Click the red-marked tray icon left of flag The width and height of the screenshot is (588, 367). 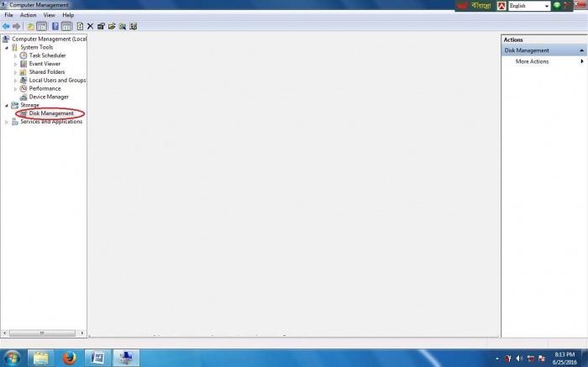click(531, 359)
